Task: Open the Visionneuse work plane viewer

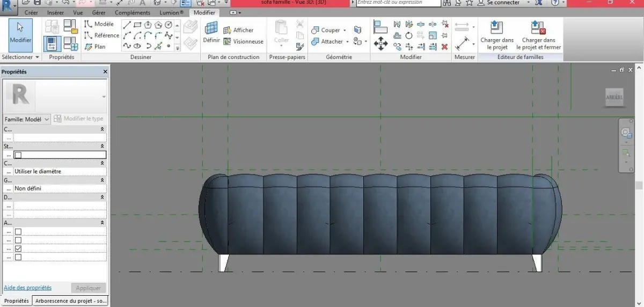Action: point(243,41)
